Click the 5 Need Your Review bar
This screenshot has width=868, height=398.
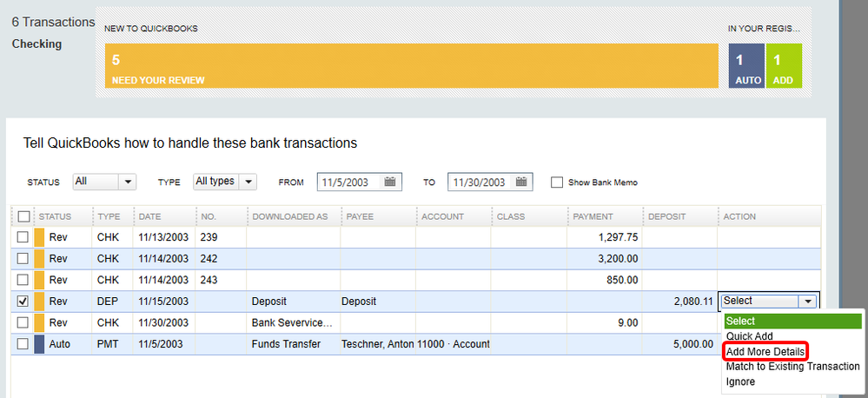coord(411,66)
